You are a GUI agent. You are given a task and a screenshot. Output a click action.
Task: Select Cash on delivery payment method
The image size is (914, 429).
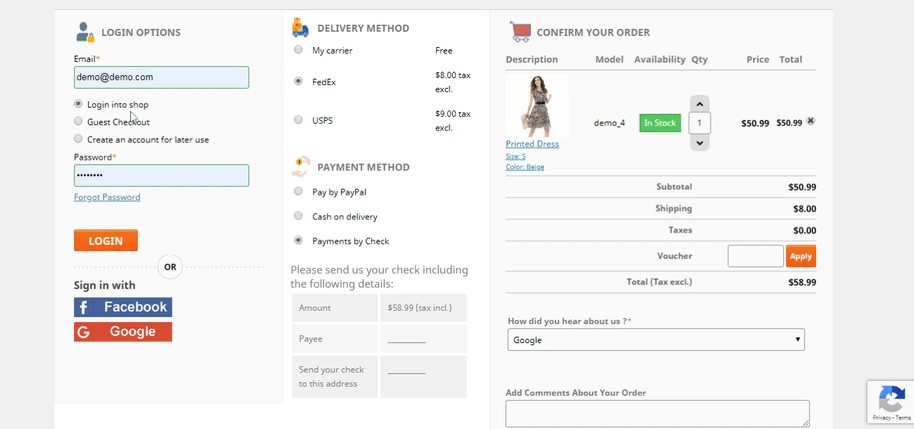298,216
